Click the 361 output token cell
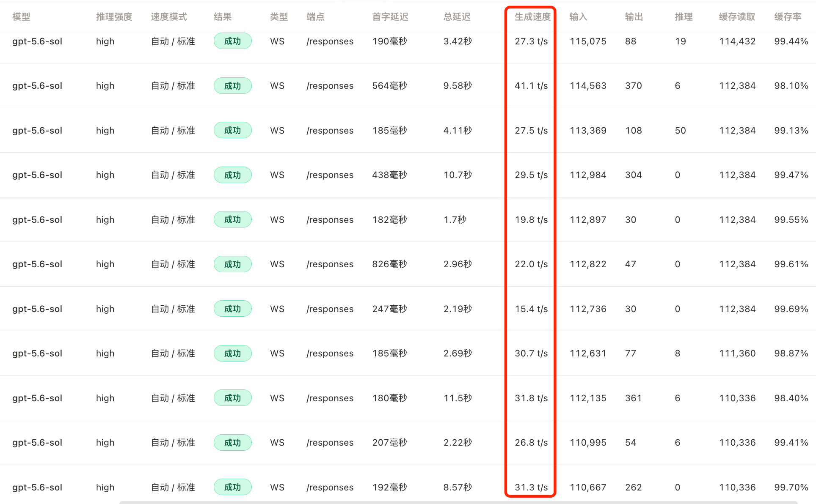Image resolution: width=816 pixels, height=504 pixels. coord(634,398)
